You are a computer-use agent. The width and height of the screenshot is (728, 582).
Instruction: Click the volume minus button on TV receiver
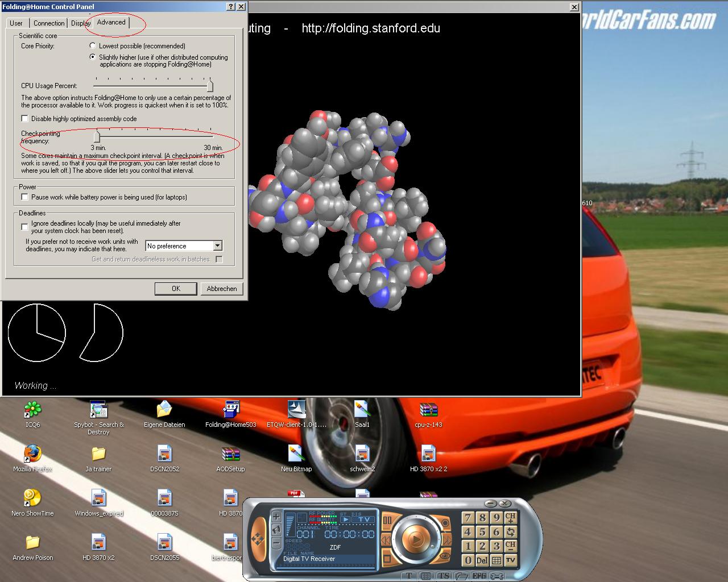(276, 543)
